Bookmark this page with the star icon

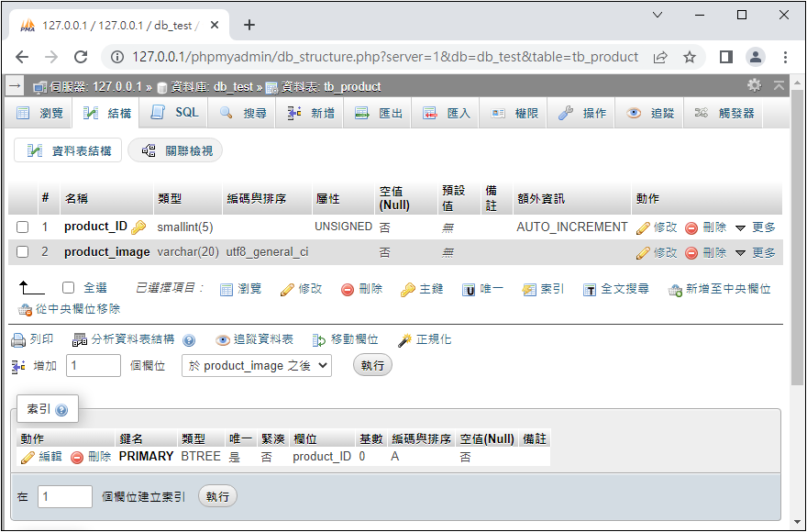pyautogui.click(x=690, y=57)
